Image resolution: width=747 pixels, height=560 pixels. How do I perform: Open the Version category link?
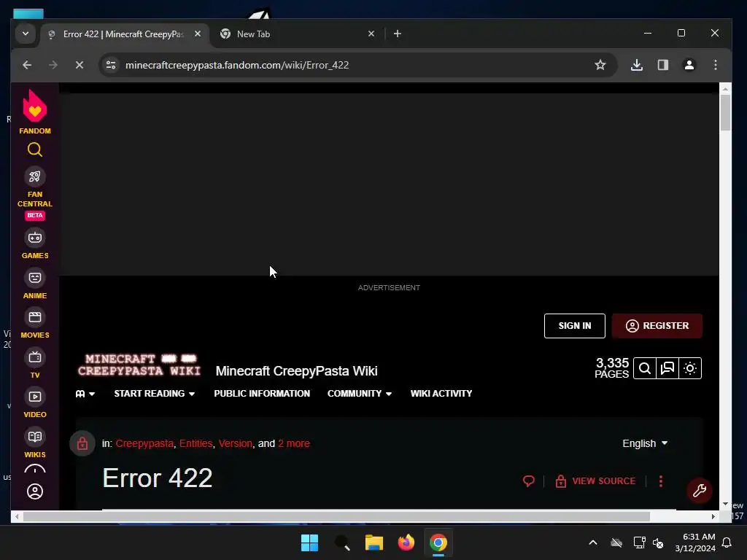point(235,443)
